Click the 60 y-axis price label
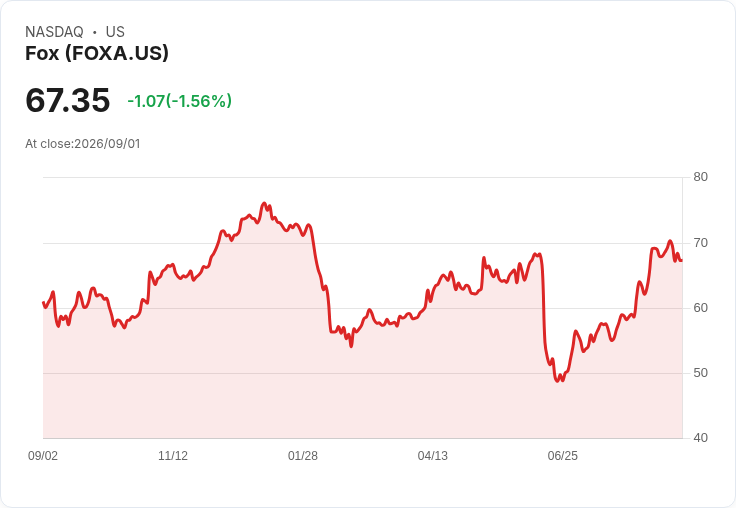The image size is (736, 508). point(700,308)
